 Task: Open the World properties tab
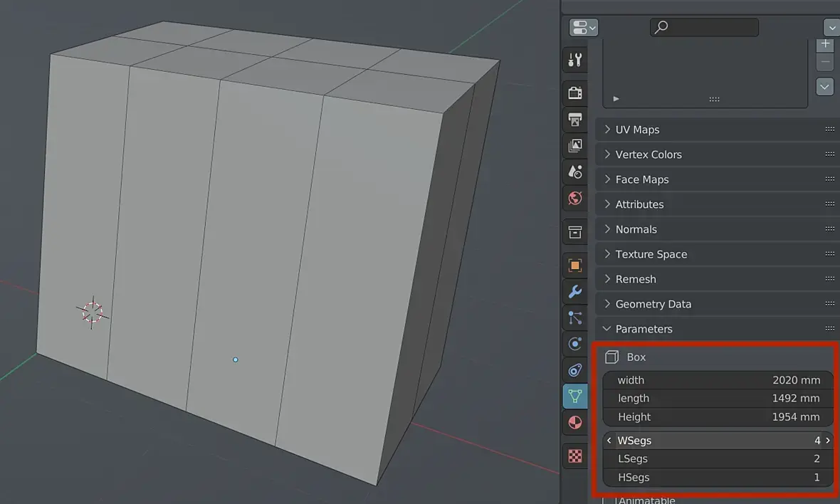pos(574,198)
